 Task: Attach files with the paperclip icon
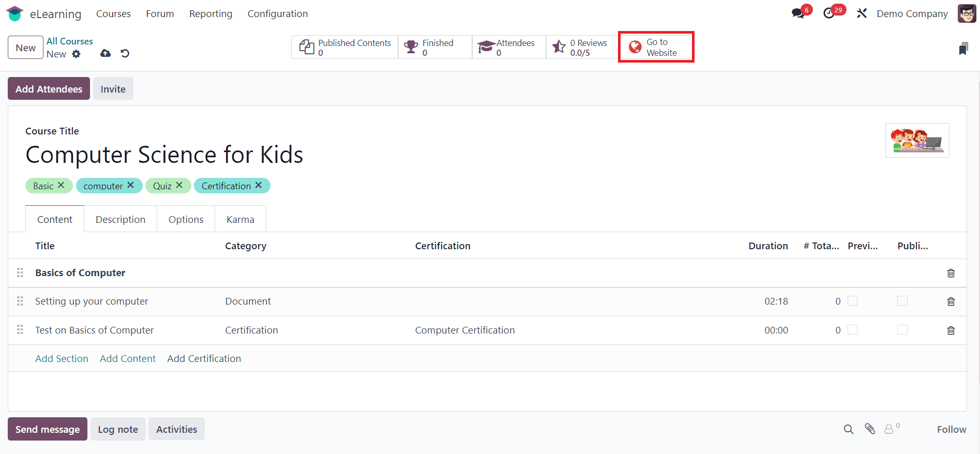click(870, 429)
